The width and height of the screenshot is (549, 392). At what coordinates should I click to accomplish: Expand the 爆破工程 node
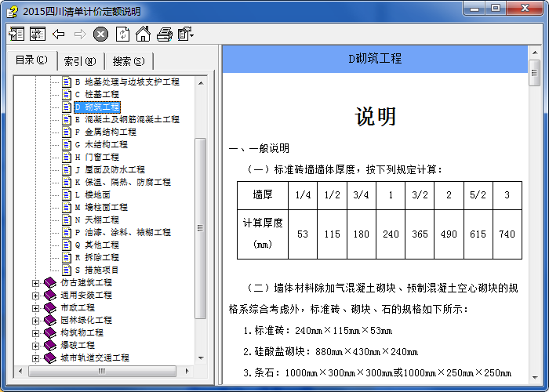click(x=35, y=347)
